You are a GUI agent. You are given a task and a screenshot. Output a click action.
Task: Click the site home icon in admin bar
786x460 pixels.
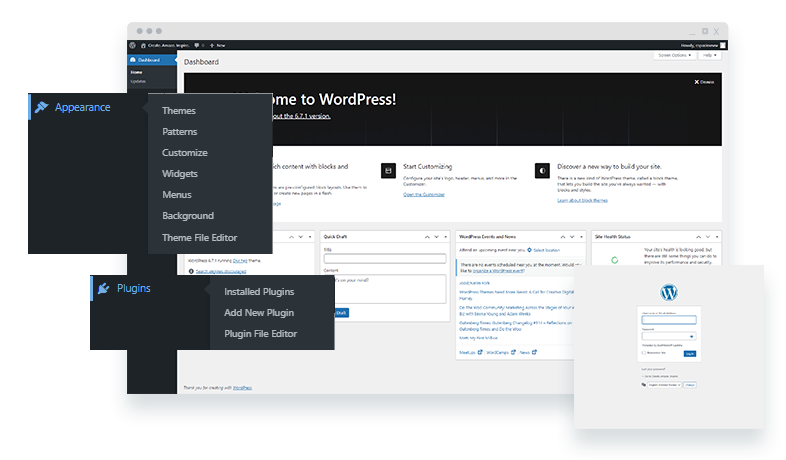pos(143,45)
